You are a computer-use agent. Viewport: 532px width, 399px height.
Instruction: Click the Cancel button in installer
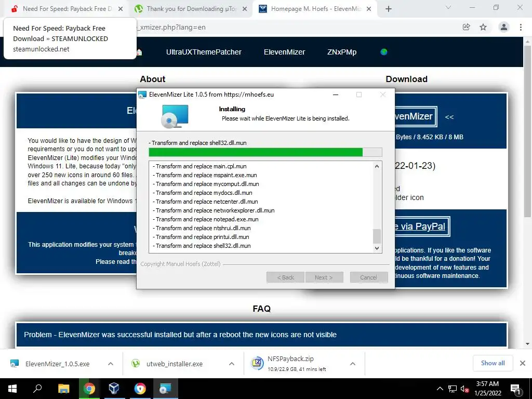369,277
